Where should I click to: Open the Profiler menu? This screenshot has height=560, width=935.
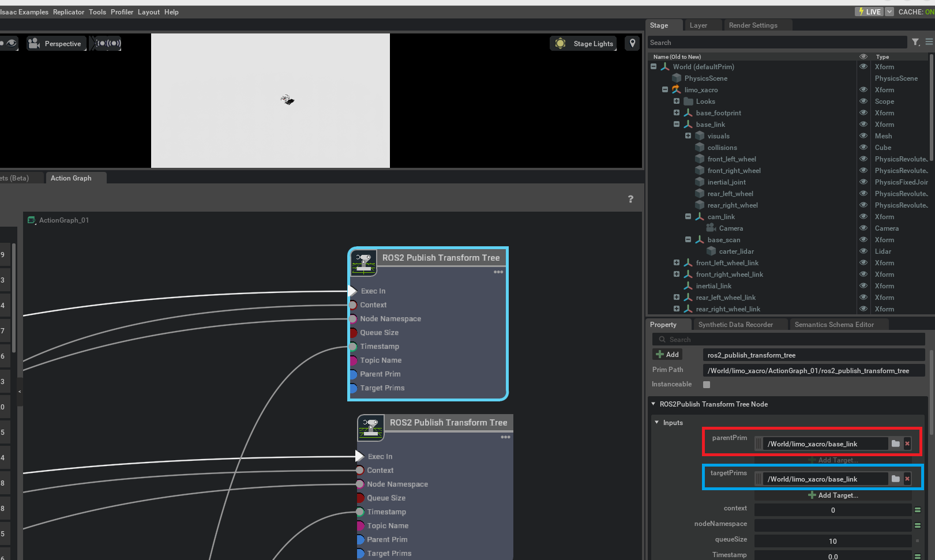pyautogui.click(x=122, y=12)
